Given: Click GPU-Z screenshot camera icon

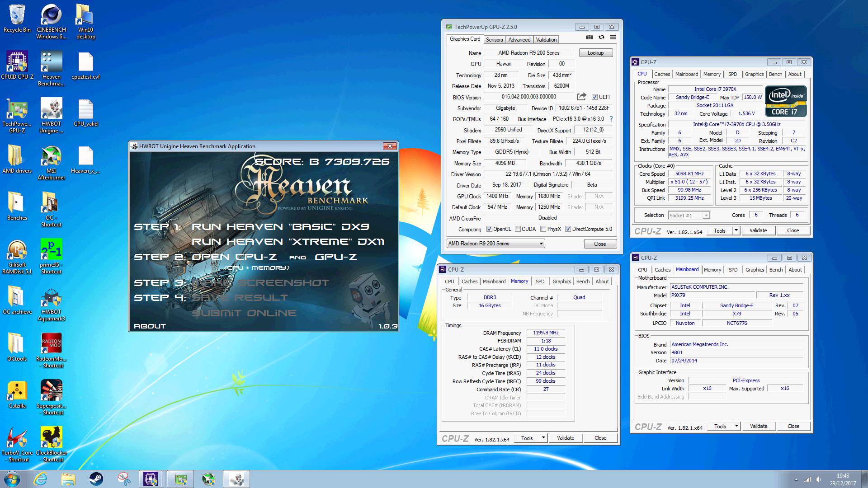Looking at the screenshot, I should [589, 38].
